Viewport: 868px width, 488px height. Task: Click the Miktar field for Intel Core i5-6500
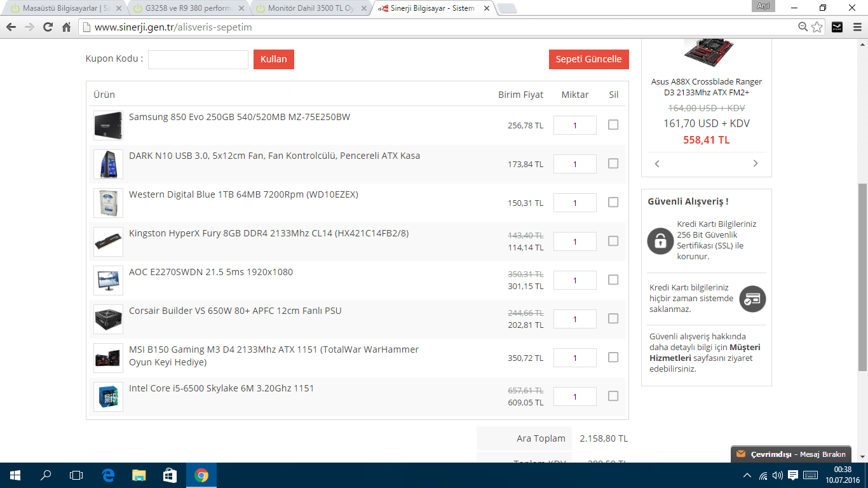[575, 396]
